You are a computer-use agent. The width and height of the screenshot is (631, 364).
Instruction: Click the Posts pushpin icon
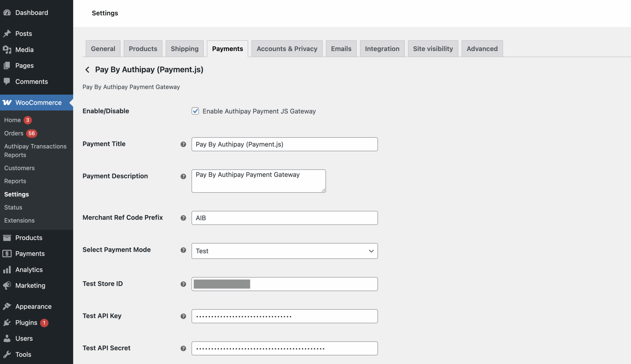[x=7, y=34]
